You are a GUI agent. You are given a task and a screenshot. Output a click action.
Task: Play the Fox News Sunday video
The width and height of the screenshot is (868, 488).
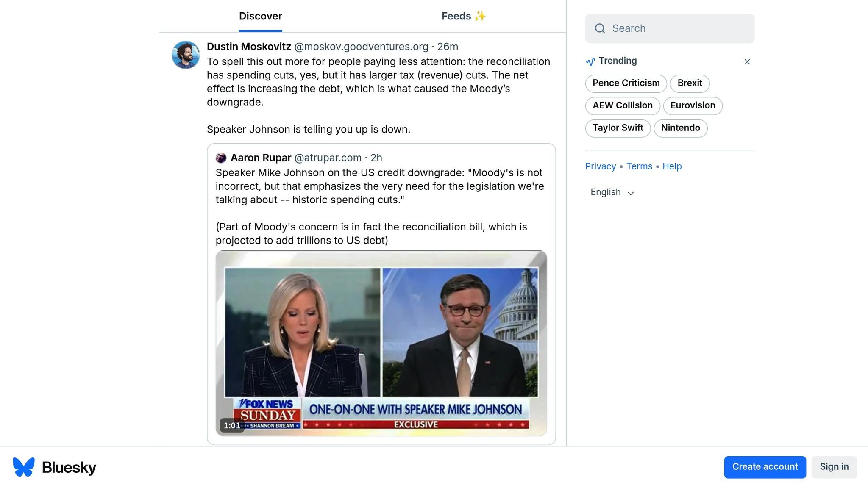[381, 343]
